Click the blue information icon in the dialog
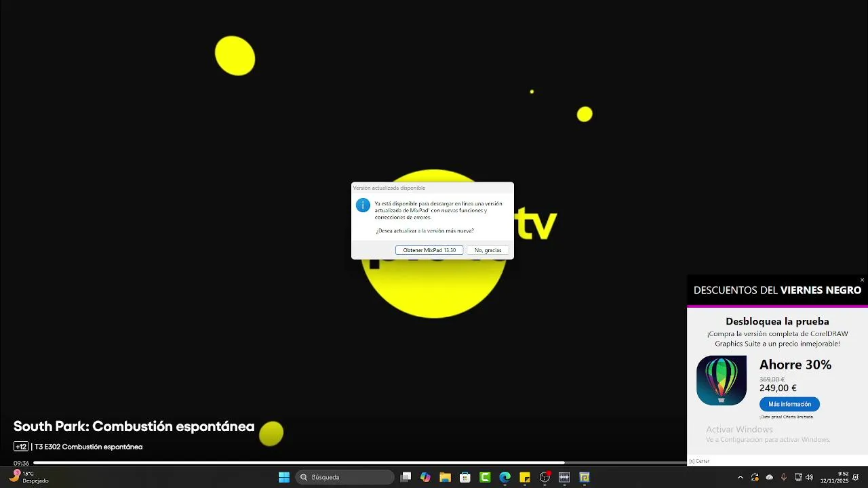868x488 pixels. 363,205
